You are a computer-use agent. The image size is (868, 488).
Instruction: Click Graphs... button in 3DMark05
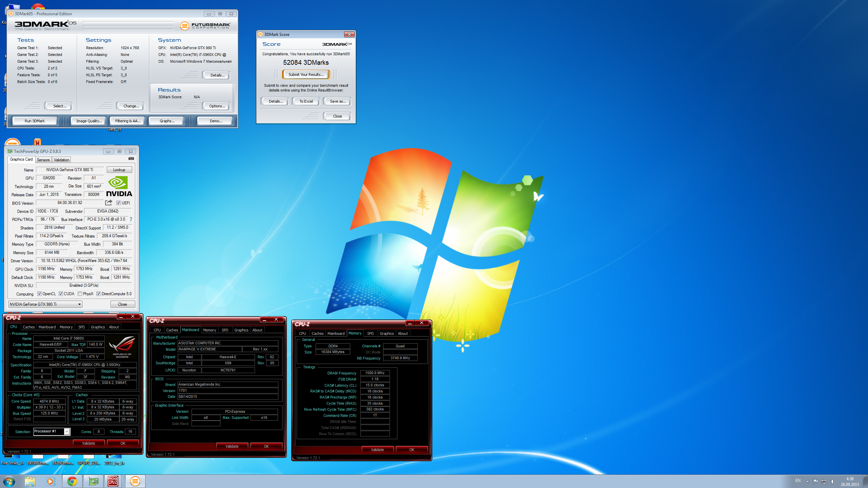pyautogui.click(x=167, y=121)
